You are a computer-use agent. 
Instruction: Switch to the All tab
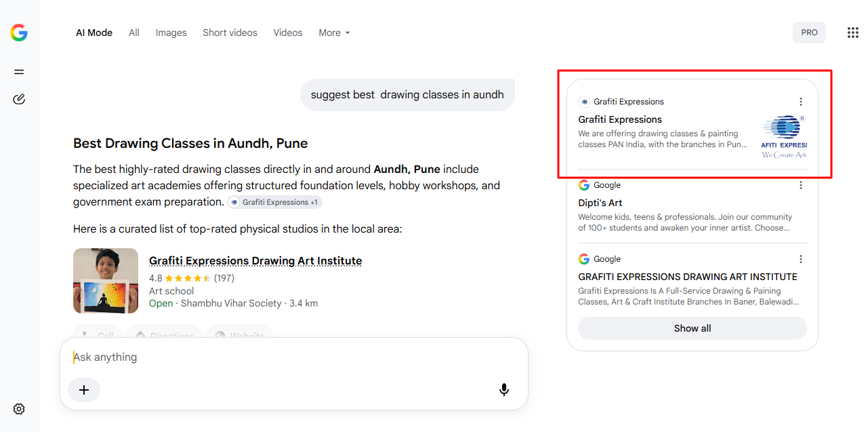(x=134, y=33)
